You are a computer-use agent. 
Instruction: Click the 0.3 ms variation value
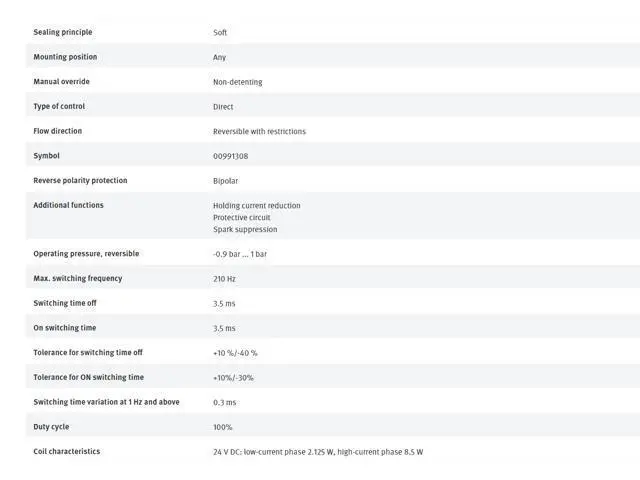[x=224, y=402]
